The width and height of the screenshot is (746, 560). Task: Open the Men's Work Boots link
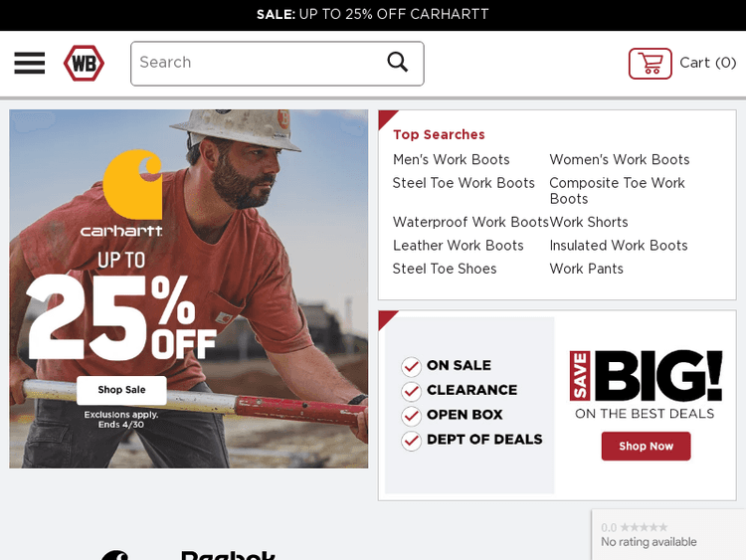point(451,159)
